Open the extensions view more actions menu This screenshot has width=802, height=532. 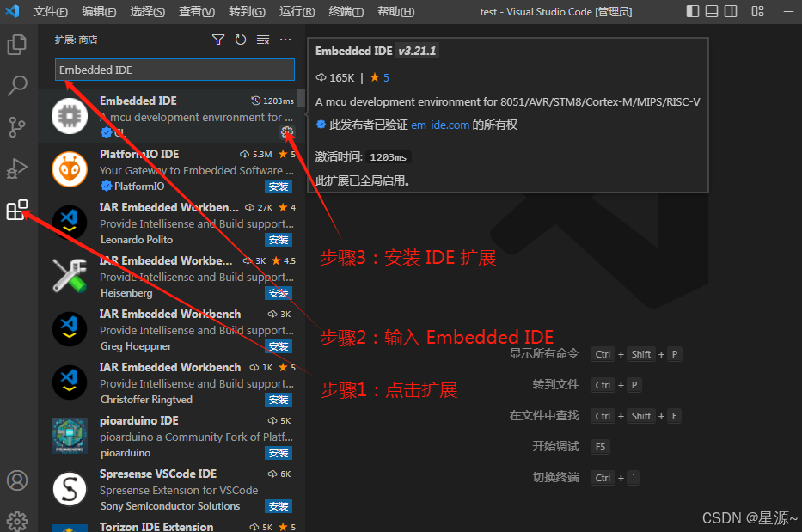point(285,40)
